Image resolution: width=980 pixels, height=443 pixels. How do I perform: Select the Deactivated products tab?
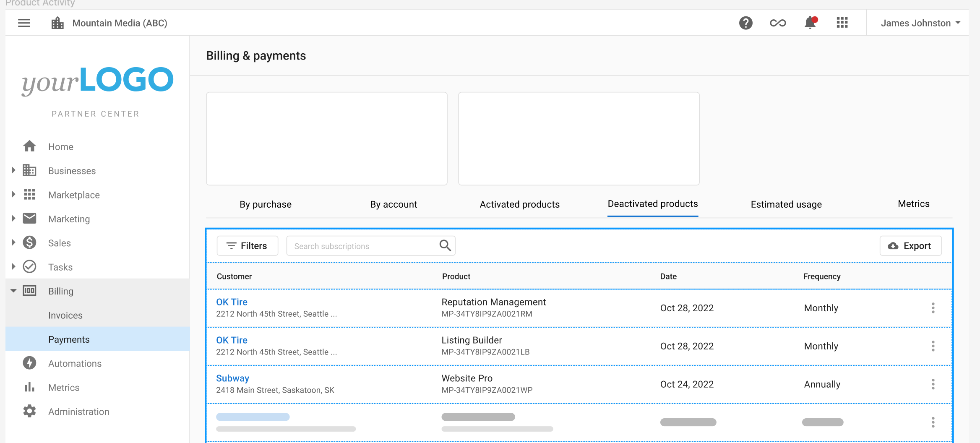click(653, 204)
